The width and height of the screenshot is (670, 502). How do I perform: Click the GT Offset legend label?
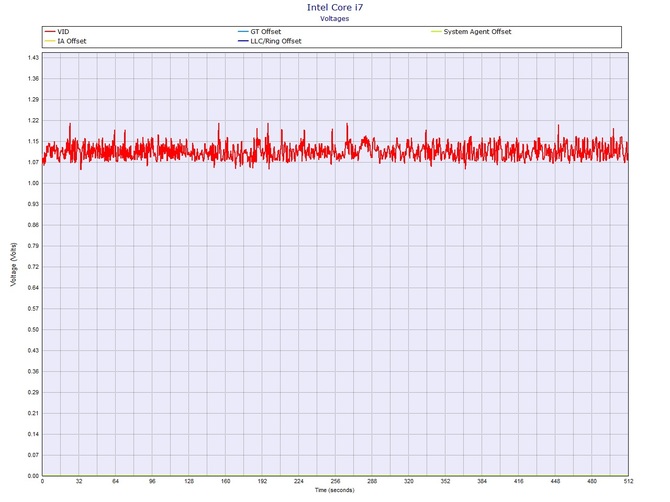[266, 32]
